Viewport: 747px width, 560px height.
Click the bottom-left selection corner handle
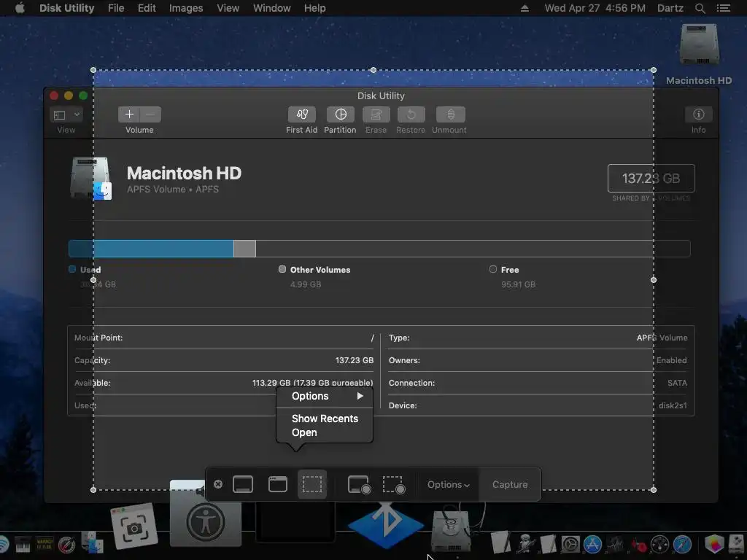[93, 489]
